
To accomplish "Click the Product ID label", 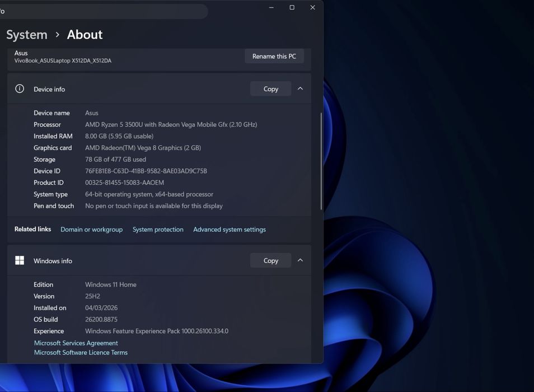I will 49,183.
